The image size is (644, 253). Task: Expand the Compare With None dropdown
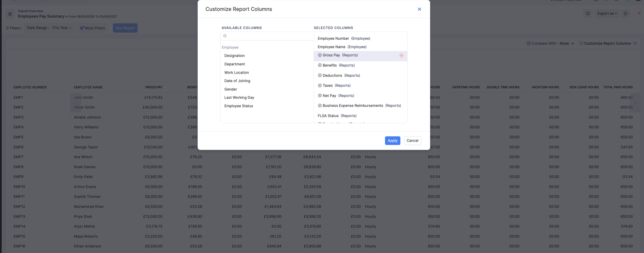tap(567, 44)
